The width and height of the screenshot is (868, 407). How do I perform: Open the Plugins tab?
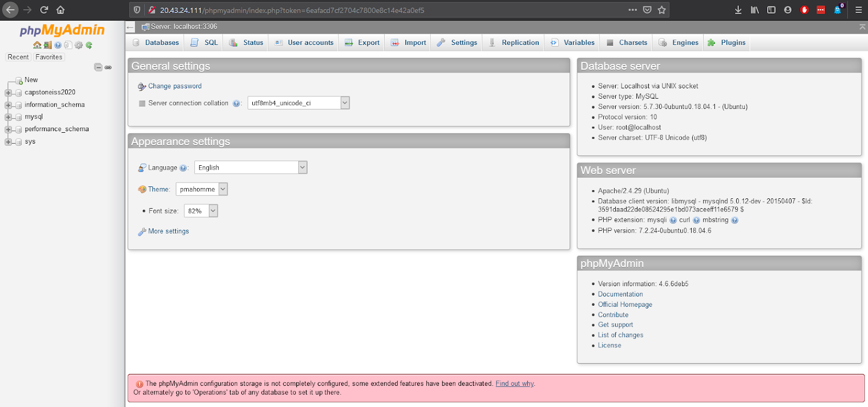click(727, 43)
